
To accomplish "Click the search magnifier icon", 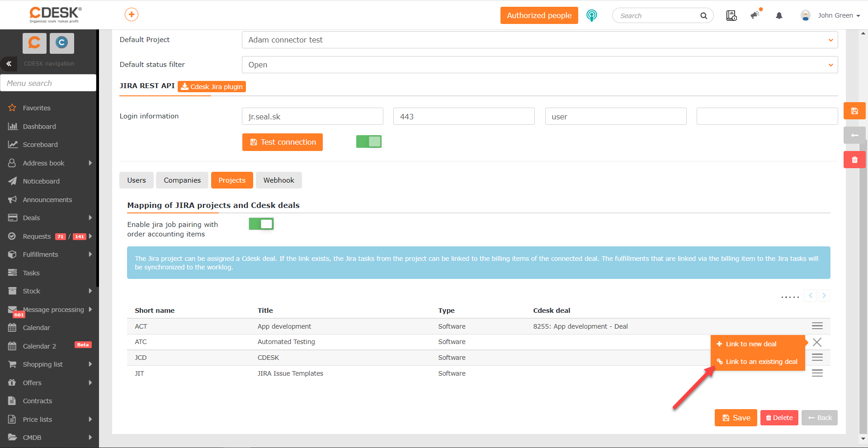I will [x=703, y=16].
